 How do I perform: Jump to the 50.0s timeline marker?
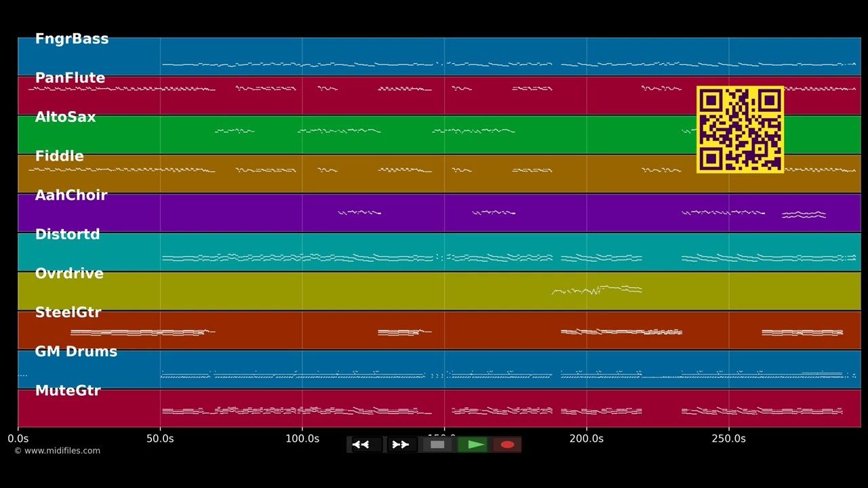coord(160,439)
